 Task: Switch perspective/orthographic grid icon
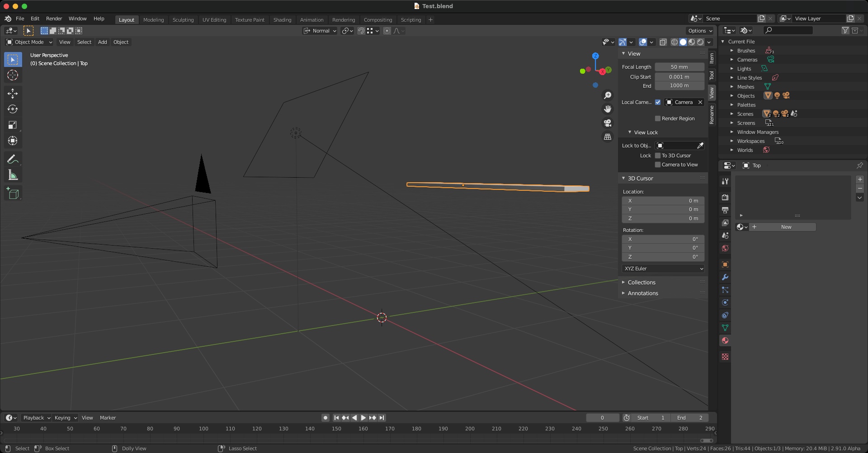[608, 137]
